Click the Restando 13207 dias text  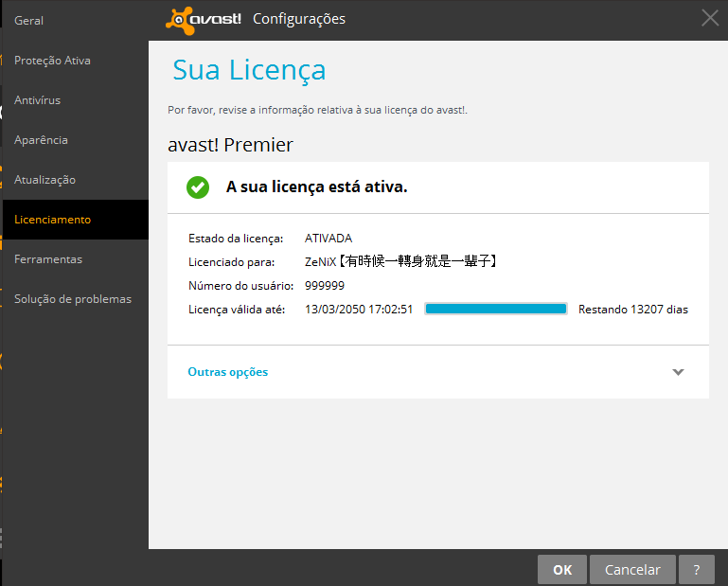633,310
